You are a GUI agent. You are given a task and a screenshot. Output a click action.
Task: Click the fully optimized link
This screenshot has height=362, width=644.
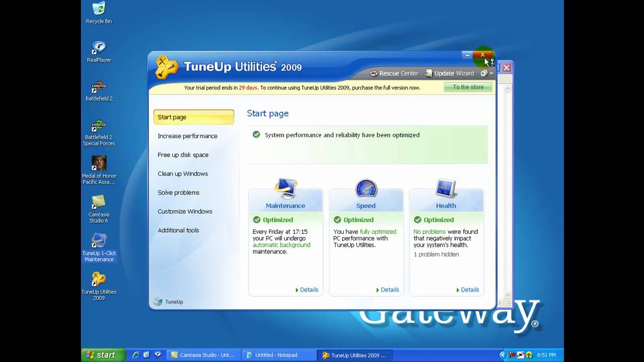(378, 232)
